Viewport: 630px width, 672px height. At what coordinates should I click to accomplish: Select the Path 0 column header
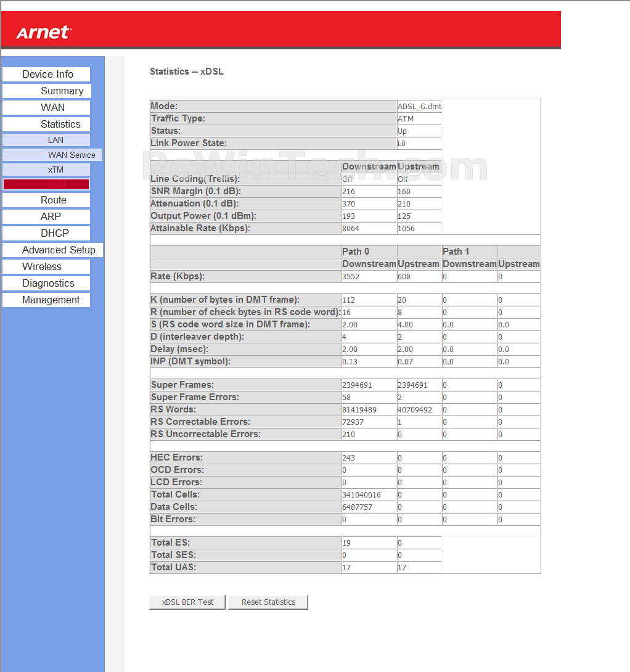356,252
